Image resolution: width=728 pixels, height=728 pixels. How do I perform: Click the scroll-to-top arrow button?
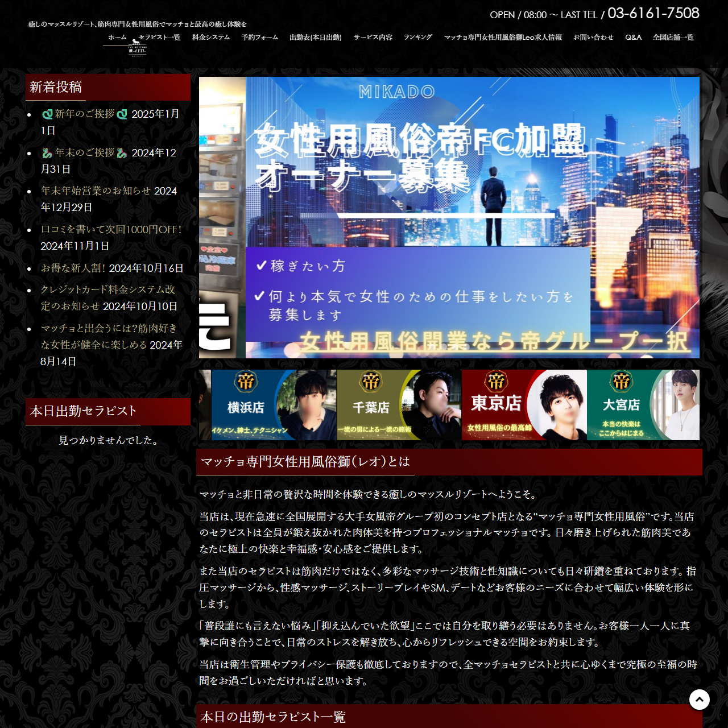tap(700, 700)
